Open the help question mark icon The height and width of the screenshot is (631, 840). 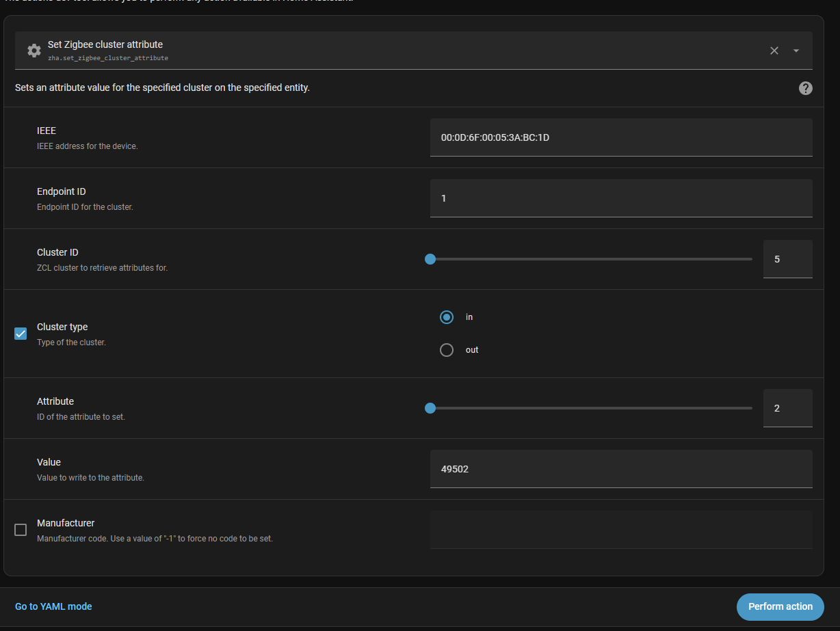[x=805, y=88]
